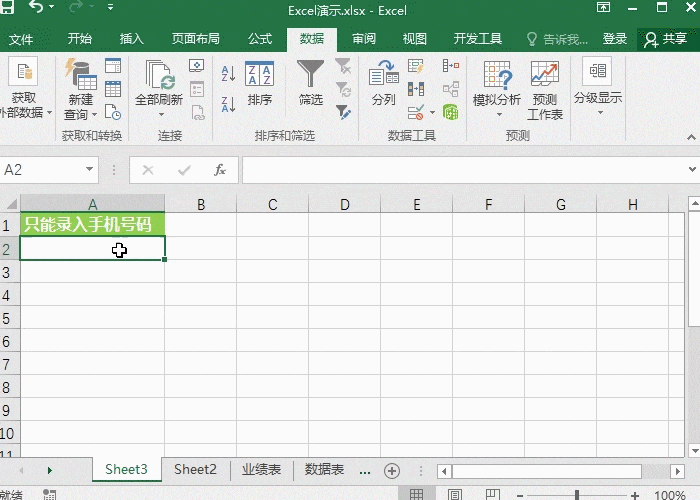700x500 pixels.
Task: Switch to Developer (开发工具) tab
Action: tap(478, 39)
